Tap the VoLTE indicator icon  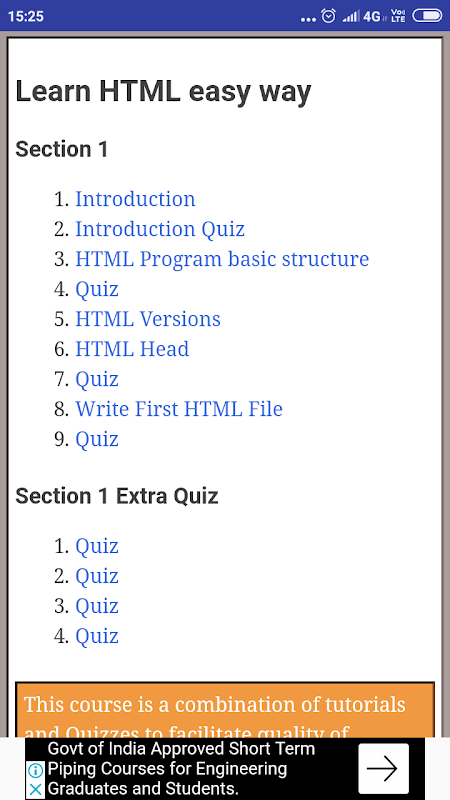coord(398,16)
